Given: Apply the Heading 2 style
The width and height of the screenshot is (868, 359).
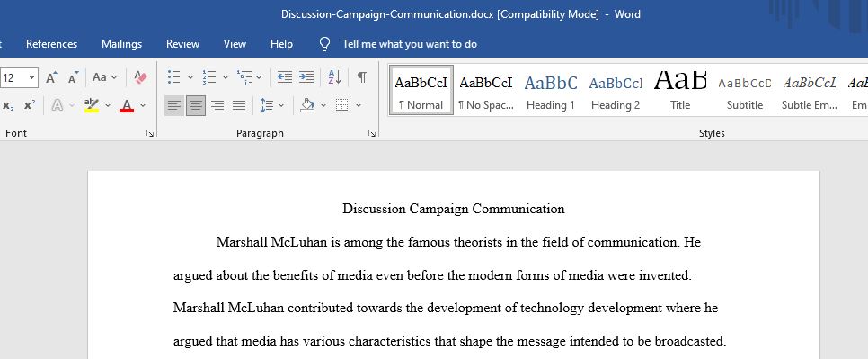Looking at the screenshot, I should coord(616,90).
